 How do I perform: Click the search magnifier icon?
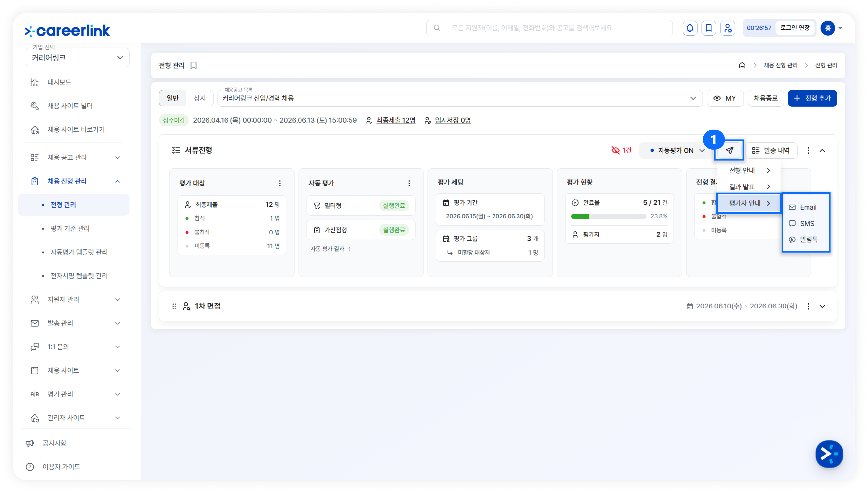[437, 28]
